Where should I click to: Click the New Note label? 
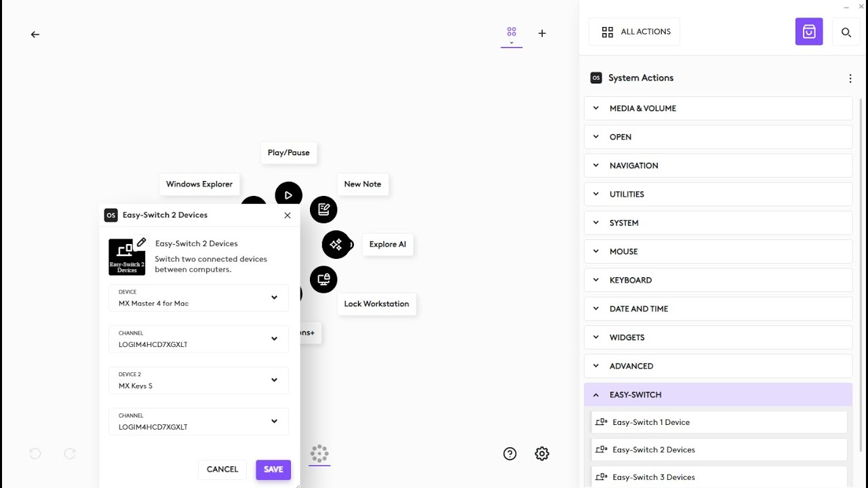point(363,184)
